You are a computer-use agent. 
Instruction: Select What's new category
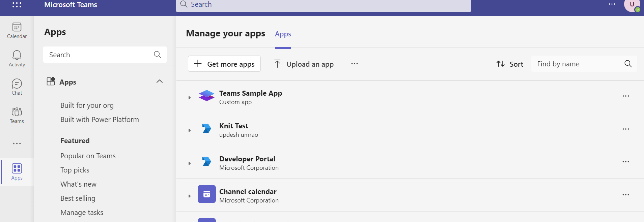[x=78, y=184]
